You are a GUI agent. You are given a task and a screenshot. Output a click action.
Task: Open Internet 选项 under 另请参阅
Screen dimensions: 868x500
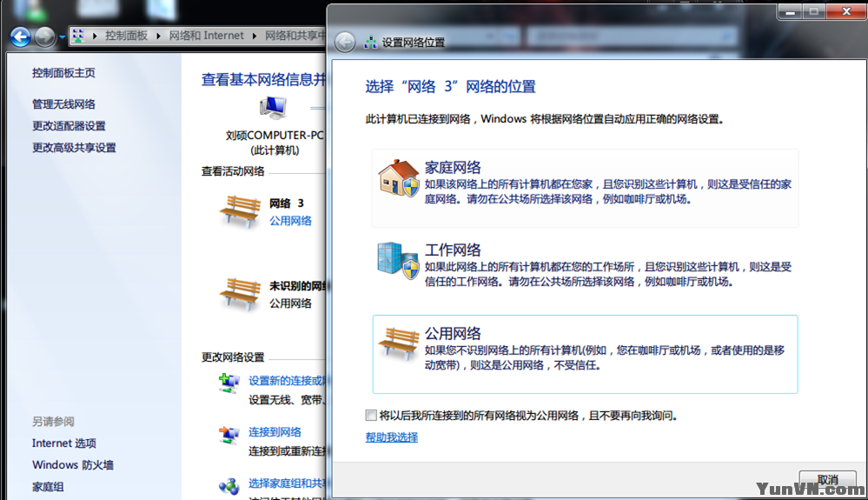[64, 443]
